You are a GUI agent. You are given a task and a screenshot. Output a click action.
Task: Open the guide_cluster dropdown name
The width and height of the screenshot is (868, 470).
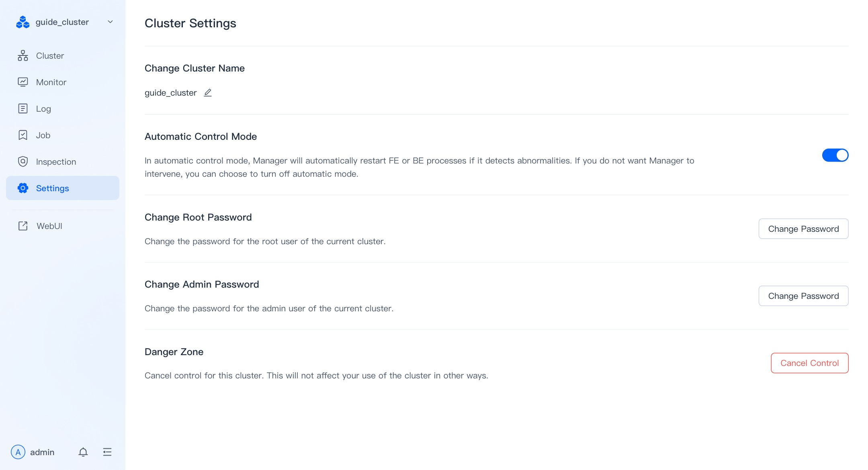(62, 22)
